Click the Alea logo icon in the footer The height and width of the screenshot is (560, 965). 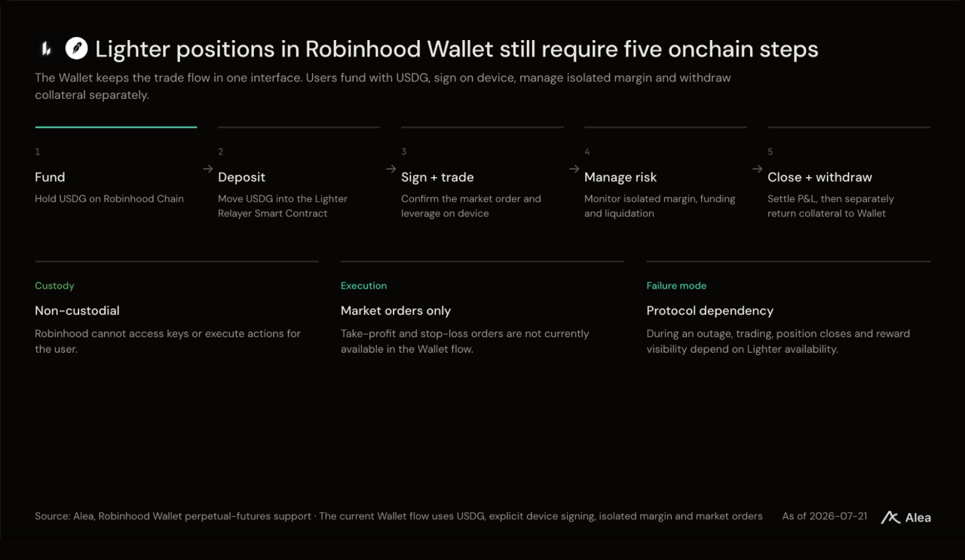[891, 517]
